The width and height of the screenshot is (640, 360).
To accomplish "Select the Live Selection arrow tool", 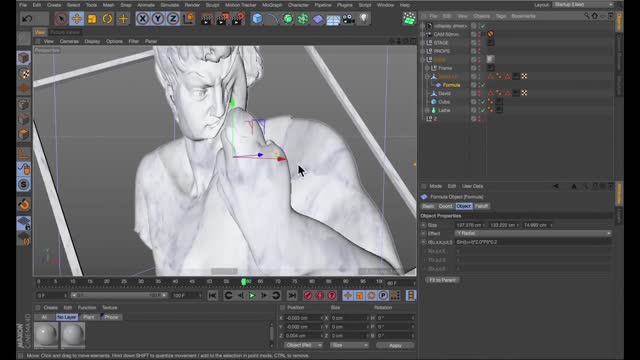I will click(x=61, y=19).
